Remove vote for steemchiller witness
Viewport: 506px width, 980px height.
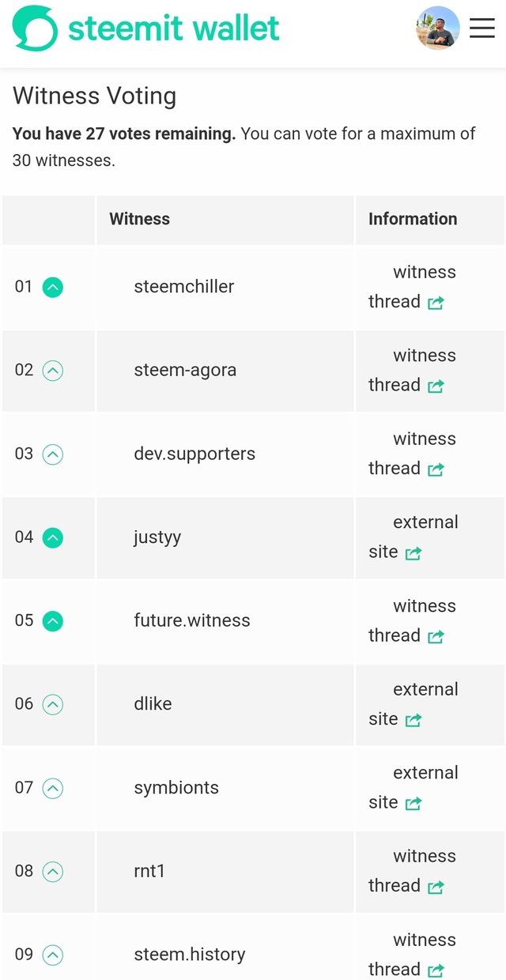coord(52,288)
